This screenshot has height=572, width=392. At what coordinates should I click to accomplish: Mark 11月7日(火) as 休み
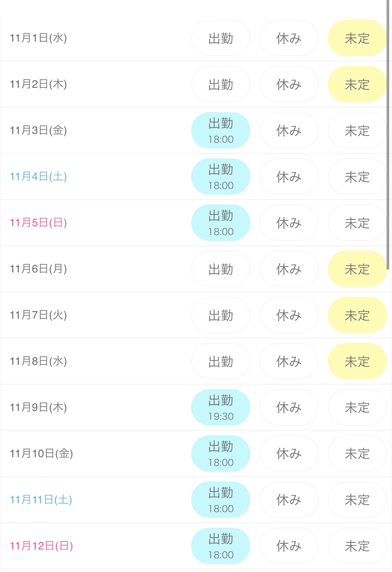click(289, 315)
